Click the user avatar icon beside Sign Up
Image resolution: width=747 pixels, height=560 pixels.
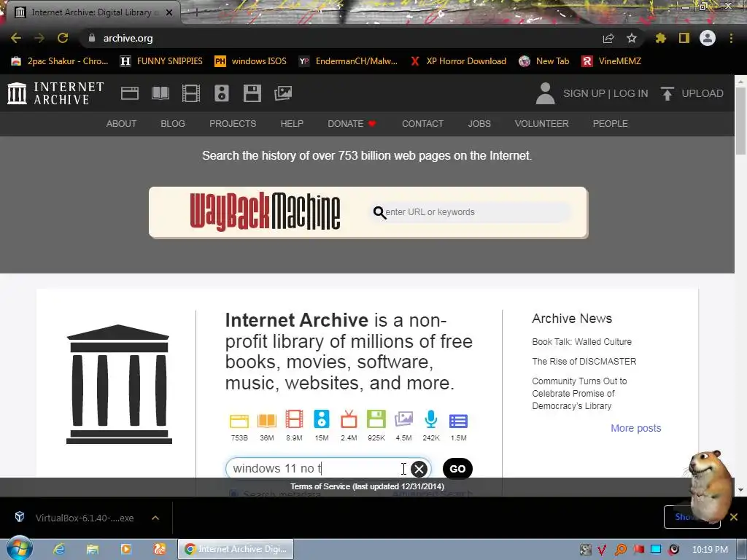(x=545, y=93)
